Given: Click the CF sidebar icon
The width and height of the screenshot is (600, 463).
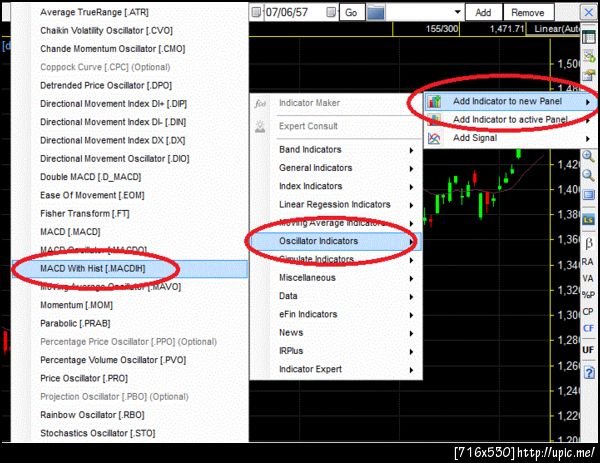Looking at the screenshot, I should 588,328.
